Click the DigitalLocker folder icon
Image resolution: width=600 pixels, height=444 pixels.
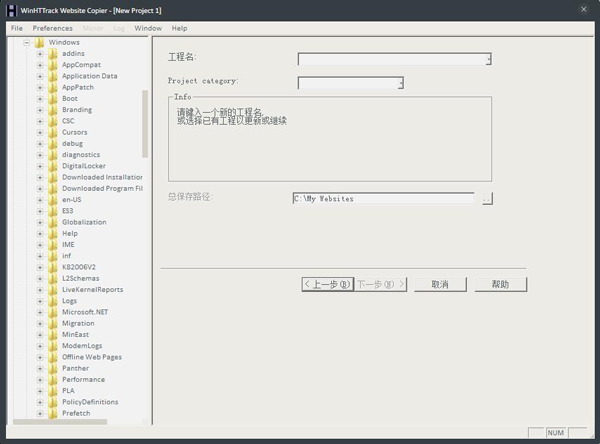(x=53, y=166)
